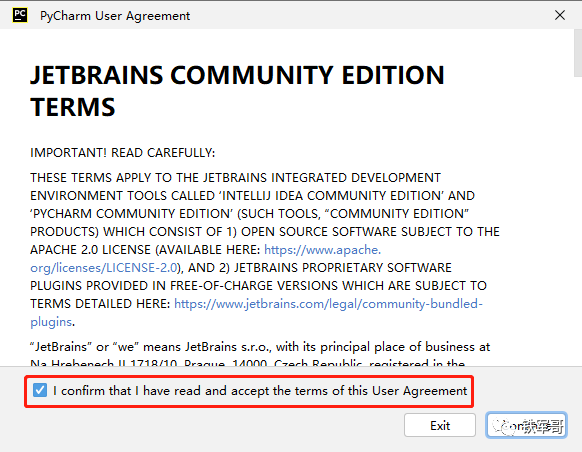Close the PyCharm User Agreement dialog
The image size is (582, 452).
[560, 15]
